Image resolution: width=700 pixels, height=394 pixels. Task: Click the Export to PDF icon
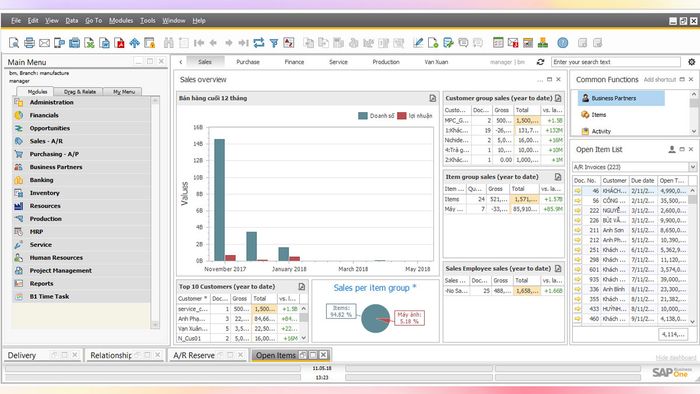tap(120, 43)
